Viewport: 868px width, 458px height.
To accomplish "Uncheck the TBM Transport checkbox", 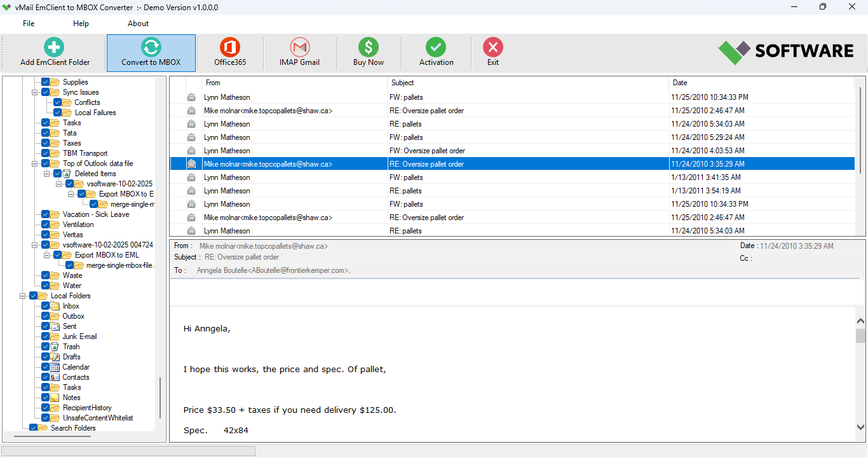I will click(46, 153).
